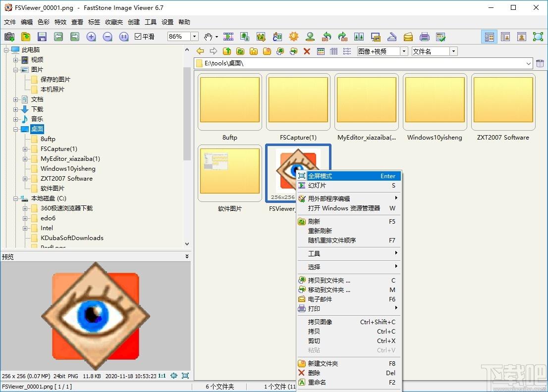Choose 全屏模式 from the context menu
This screenshot has height=392, width=548.
point(349,176)
